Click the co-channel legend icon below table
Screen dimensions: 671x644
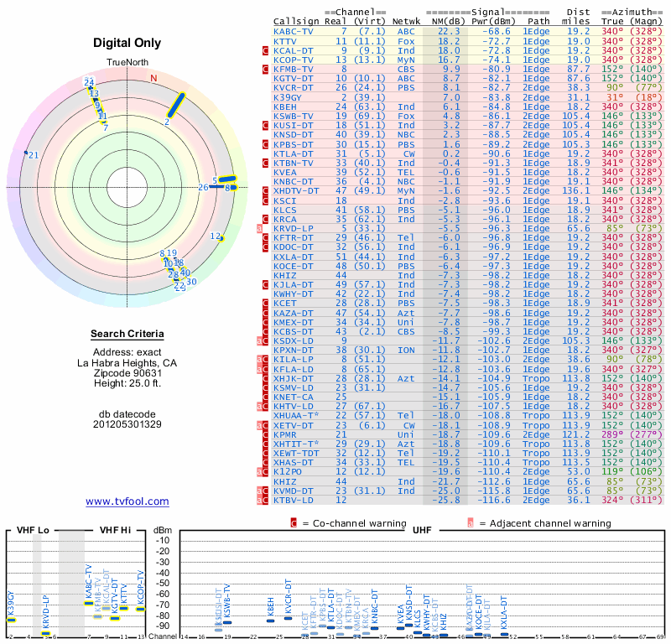click(294, 523)
